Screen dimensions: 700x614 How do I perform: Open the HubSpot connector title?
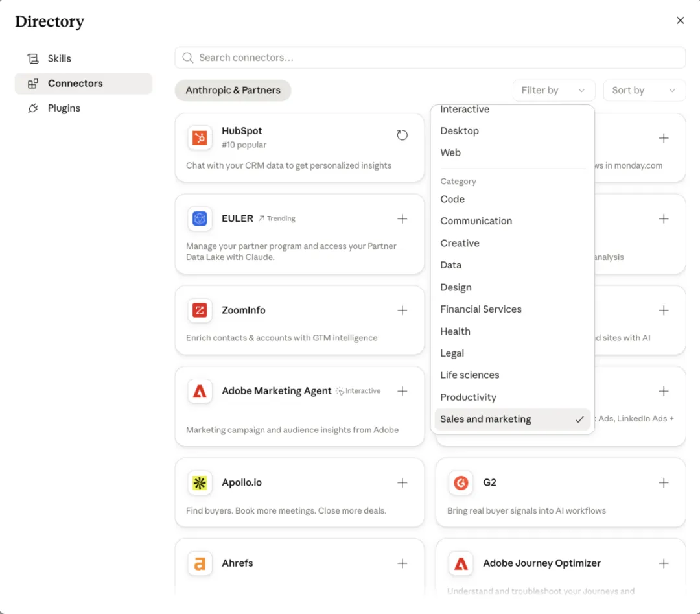pyautogui.click(x=242, y=131)
